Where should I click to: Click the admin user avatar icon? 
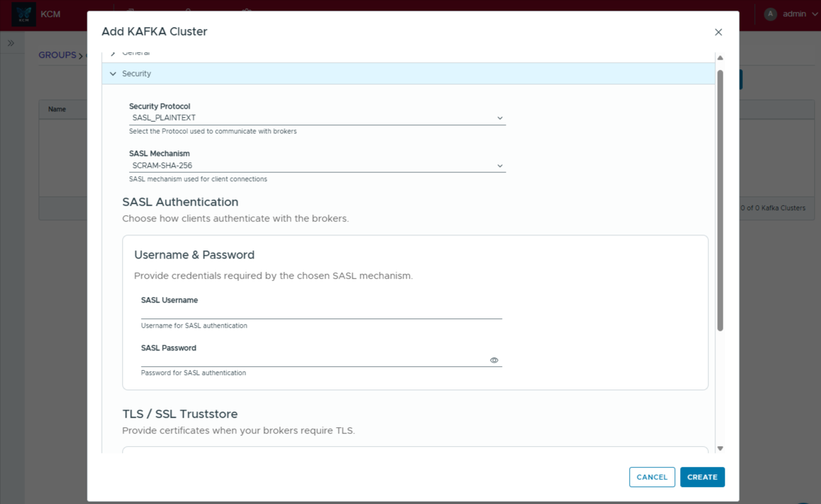coord(770,14)
